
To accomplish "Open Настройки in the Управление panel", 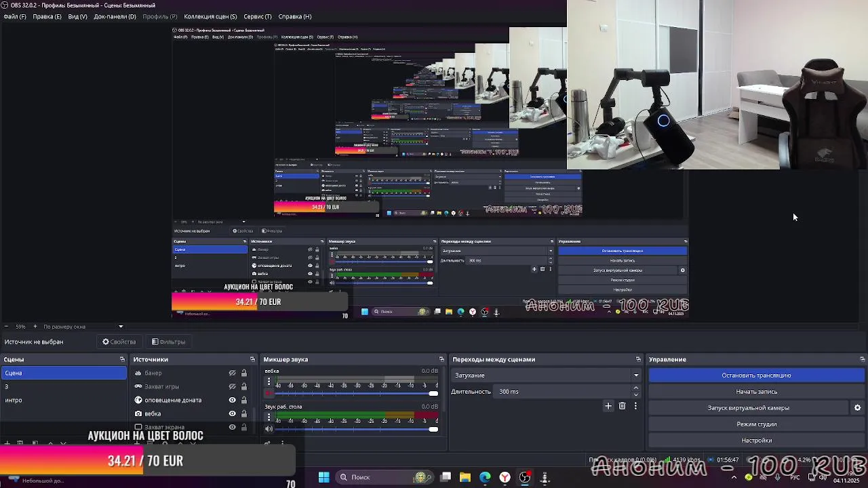I will click(x=756, y=441).
